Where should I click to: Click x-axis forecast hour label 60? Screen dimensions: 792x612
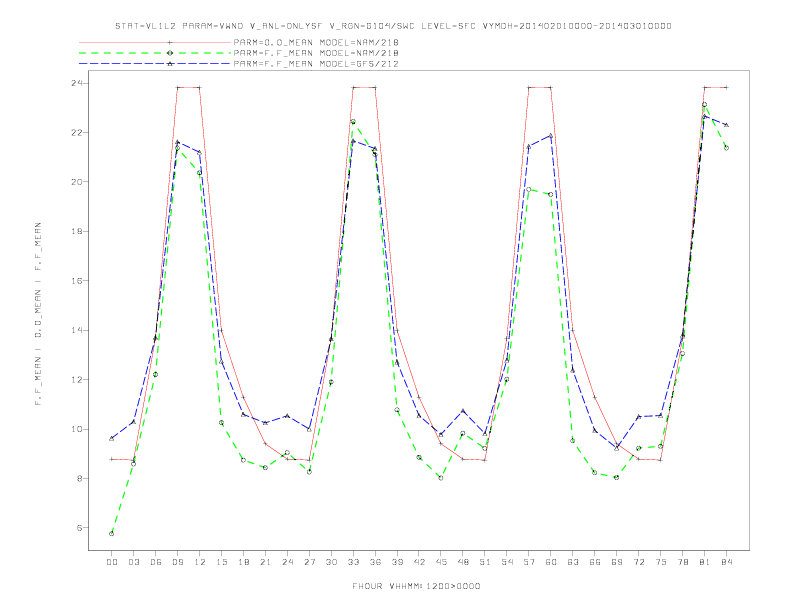tap(551, 562)
